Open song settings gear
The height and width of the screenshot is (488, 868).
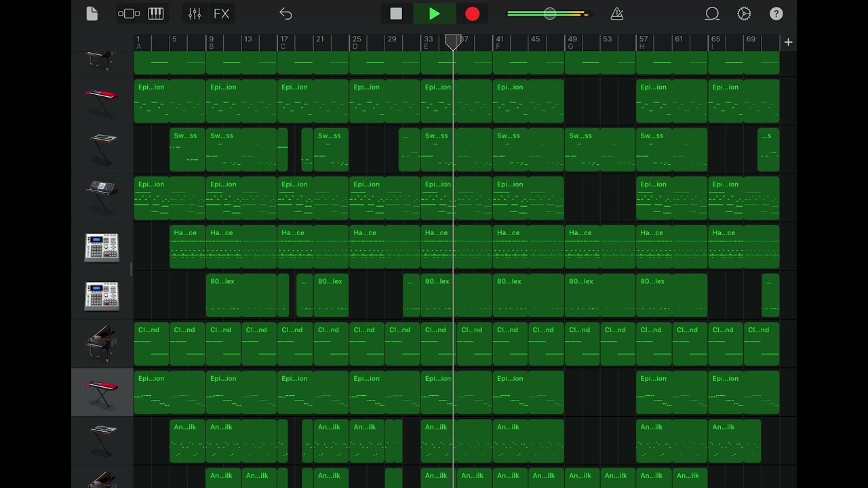point(744,14)
